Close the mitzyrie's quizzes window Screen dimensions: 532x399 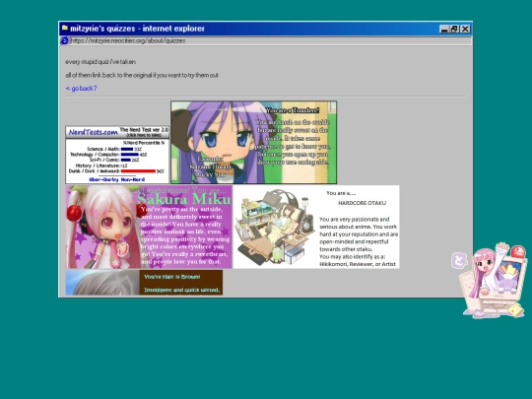click(x=465, y=30)
